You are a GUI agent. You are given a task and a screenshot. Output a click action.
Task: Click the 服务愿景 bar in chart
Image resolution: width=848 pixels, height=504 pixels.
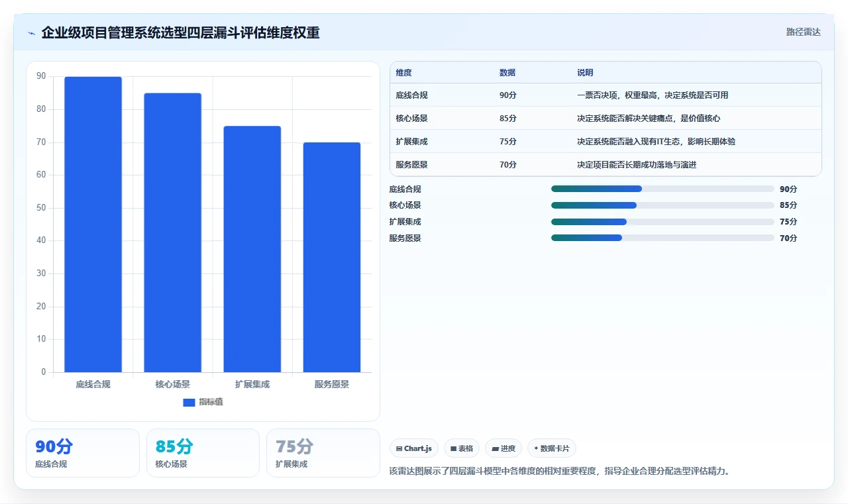click(x=332, y=257)
